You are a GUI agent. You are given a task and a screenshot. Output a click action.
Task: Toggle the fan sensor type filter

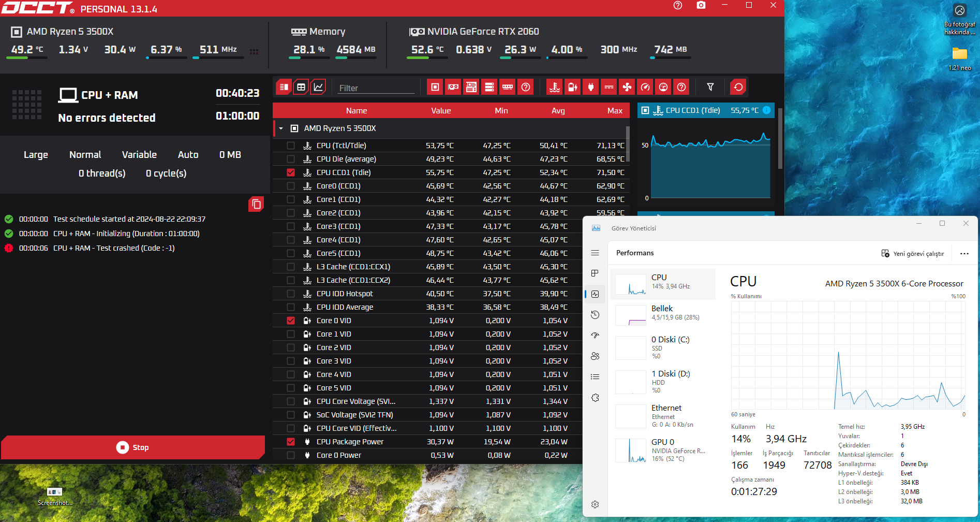tap(627, 87)
